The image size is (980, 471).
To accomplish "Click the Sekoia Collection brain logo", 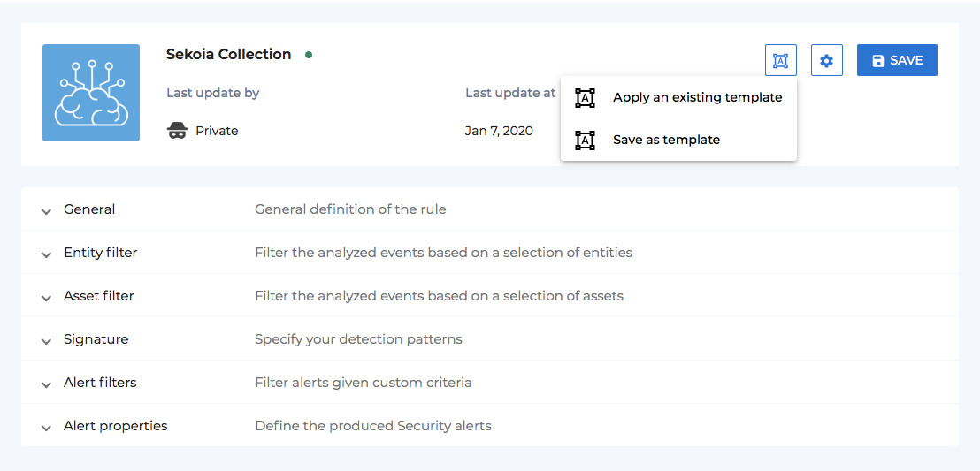I will click(91, 93).
